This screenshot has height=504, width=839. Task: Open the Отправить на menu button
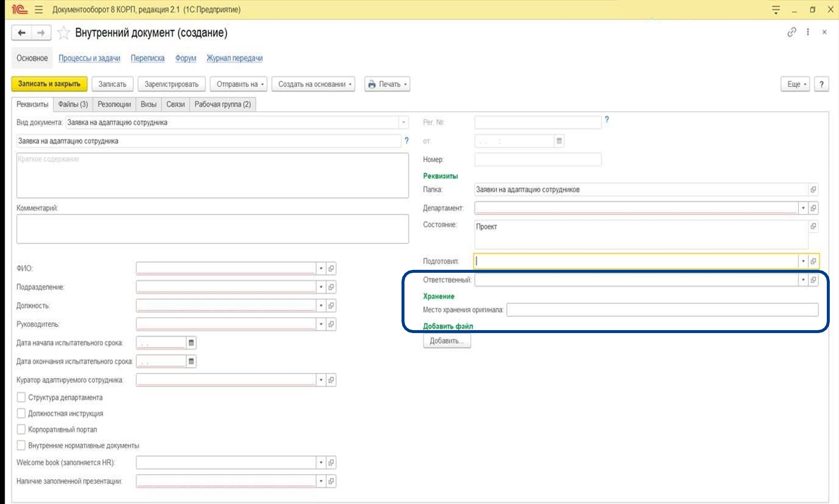(239, 84)
